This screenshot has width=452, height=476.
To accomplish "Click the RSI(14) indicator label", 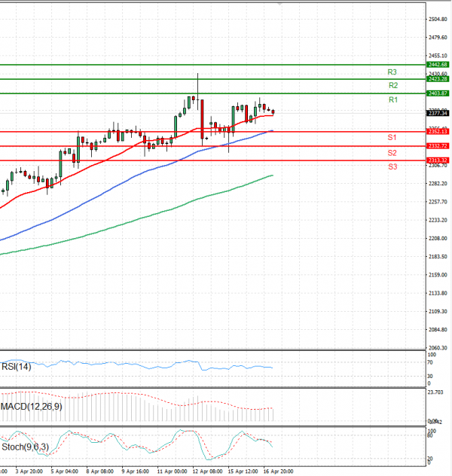I will (17, 367).
